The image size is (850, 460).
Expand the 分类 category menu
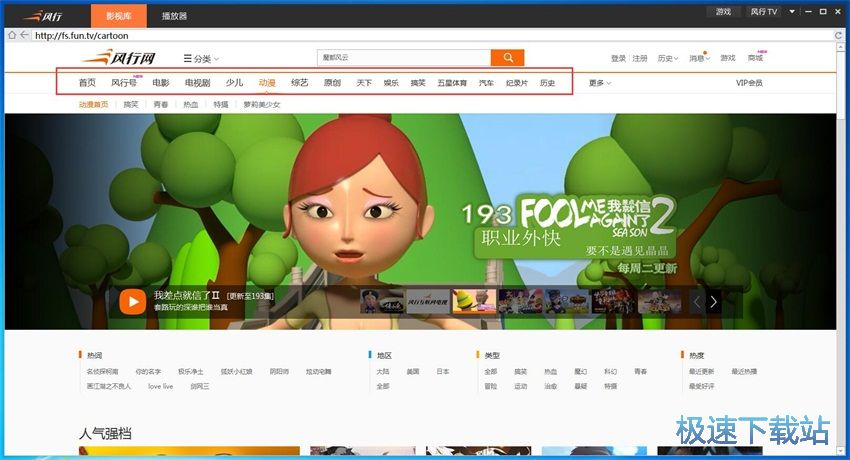[201, 59]
